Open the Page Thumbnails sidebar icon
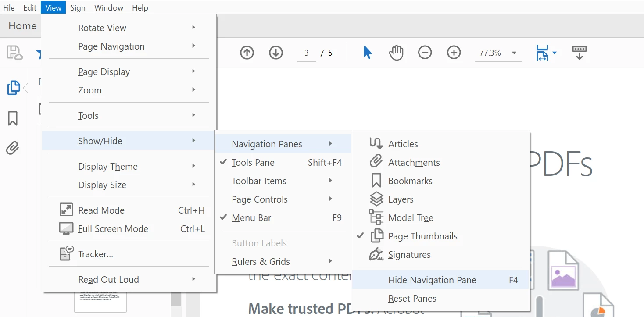The height and width of the screenshot is (317, 644). (x=14, y=88)
